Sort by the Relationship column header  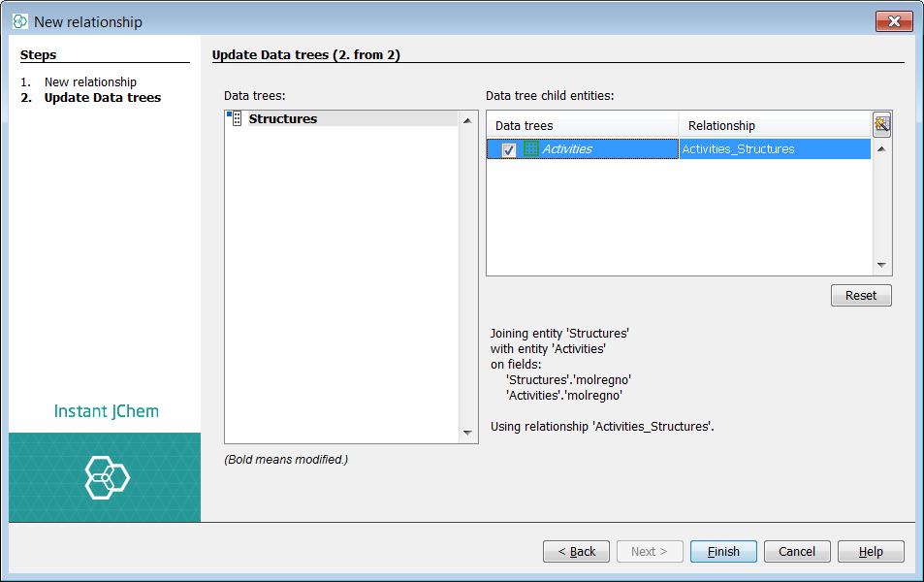point(773,125)
